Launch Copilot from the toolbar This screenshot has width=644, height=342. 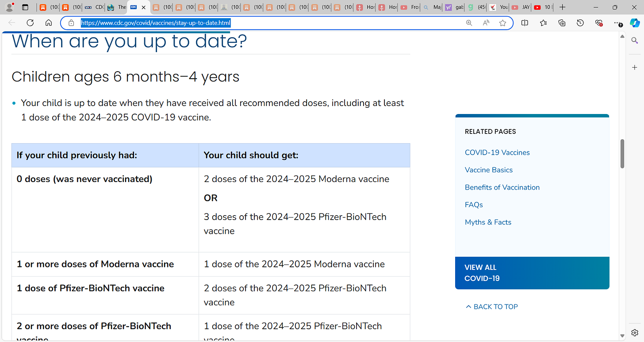coord(634,23)
